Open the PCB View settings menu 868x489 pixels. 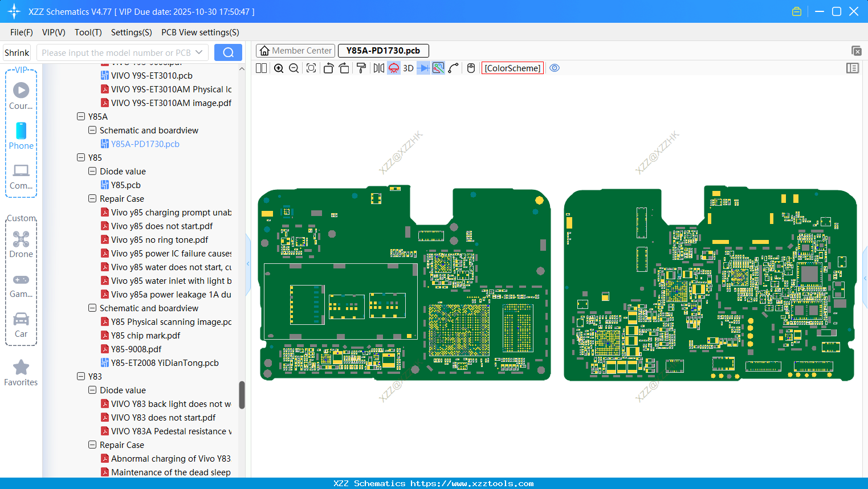[x=200, y=32]
